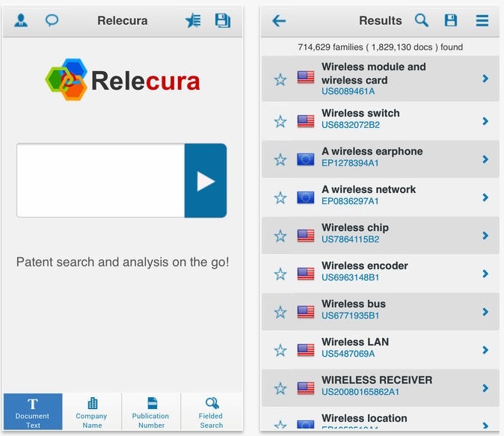Screen dimensions: 504x436
Task: Tap the families found count text
Action: (x=381, y=47)
